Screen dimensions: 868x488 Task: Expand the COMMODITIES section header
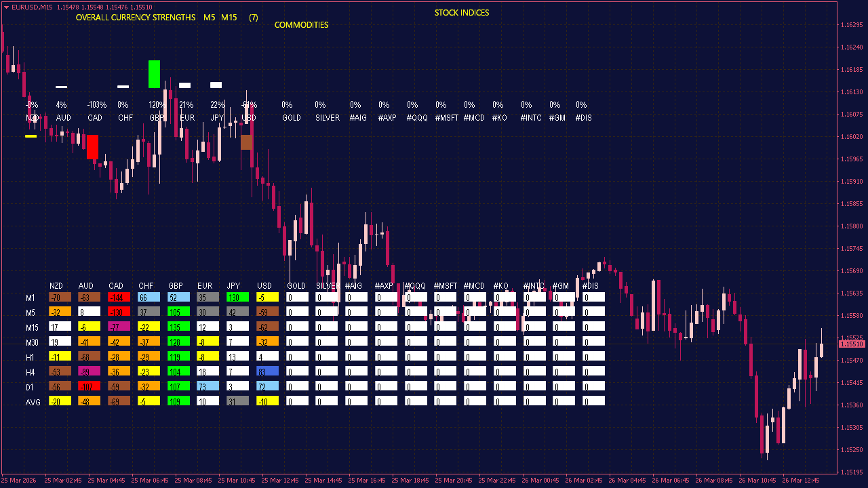[300, 25]
